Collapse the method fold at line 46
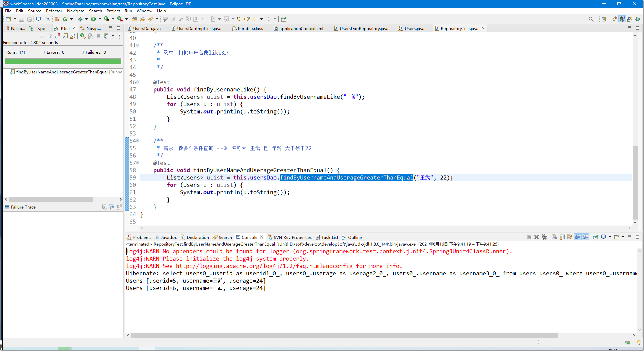The width and height of the screenshot is (644, 351). pyautogui.click(x=138, y=82)
